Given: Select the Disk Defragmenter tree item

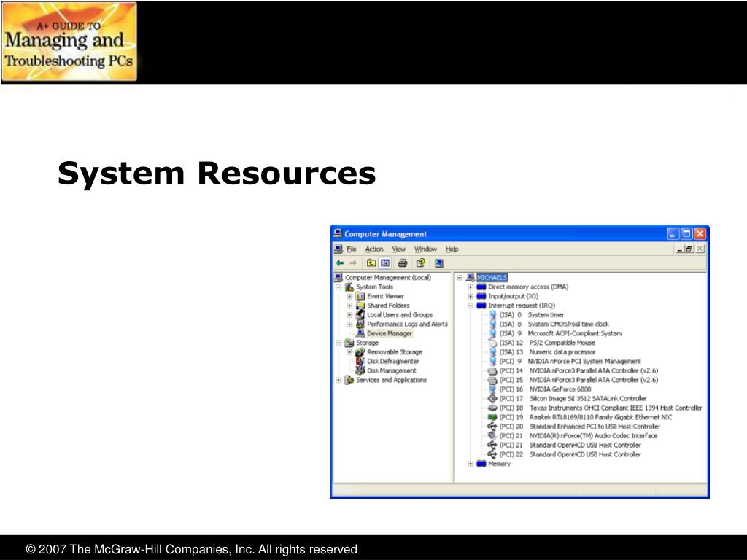Looking at the screenshot, I should pos(393,362).
